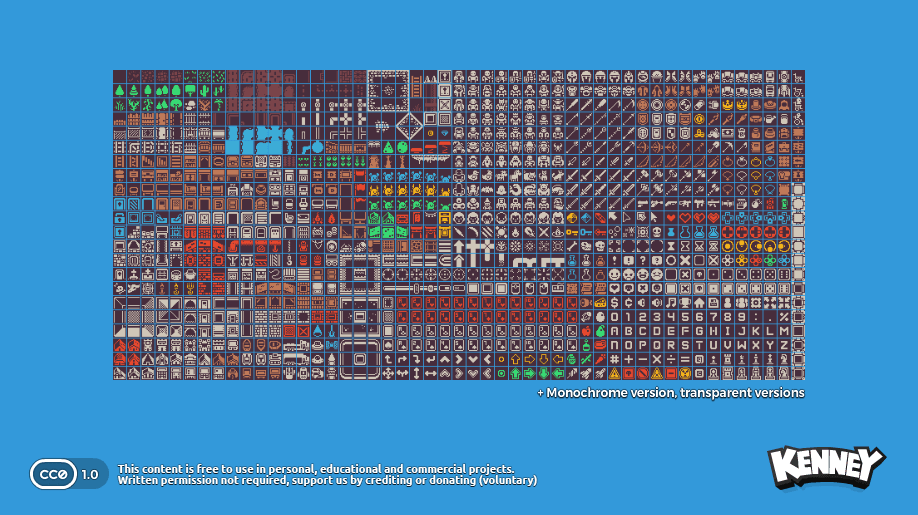
Task: Click the Kenney logo
Action: pos(826,468)
